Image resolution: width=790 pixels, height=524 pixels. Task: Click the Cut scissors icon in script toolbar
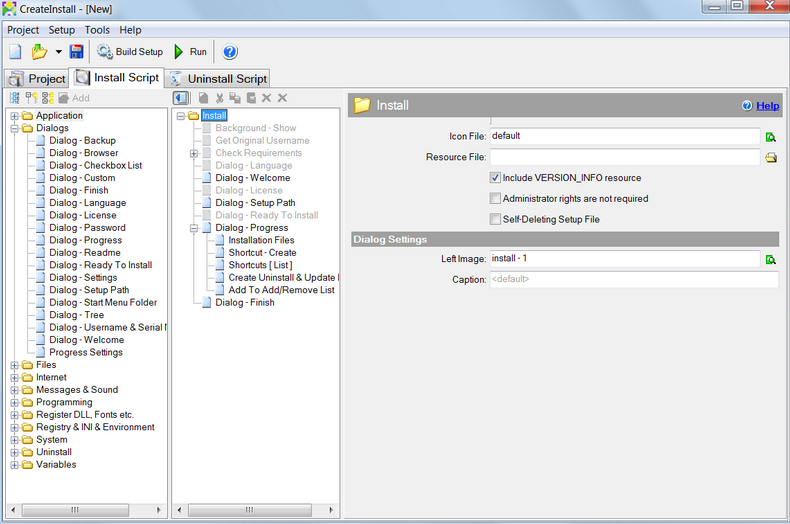(219, 98)
